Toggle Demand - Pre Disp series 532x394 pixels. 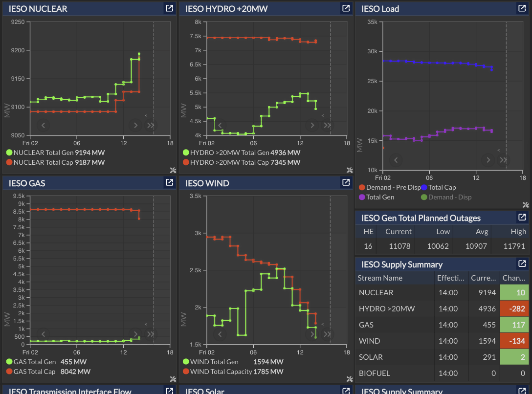tap(390, 188)
